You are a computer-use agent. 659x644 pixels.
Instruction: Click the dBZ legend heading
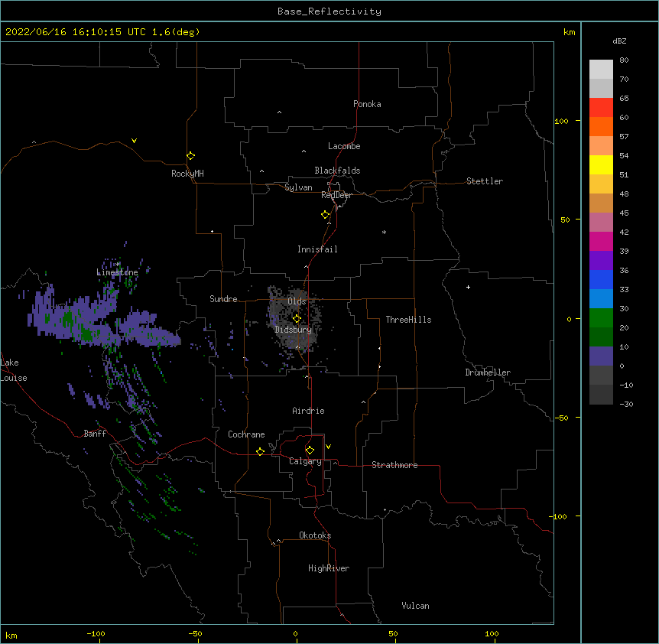tap(619, 41)
